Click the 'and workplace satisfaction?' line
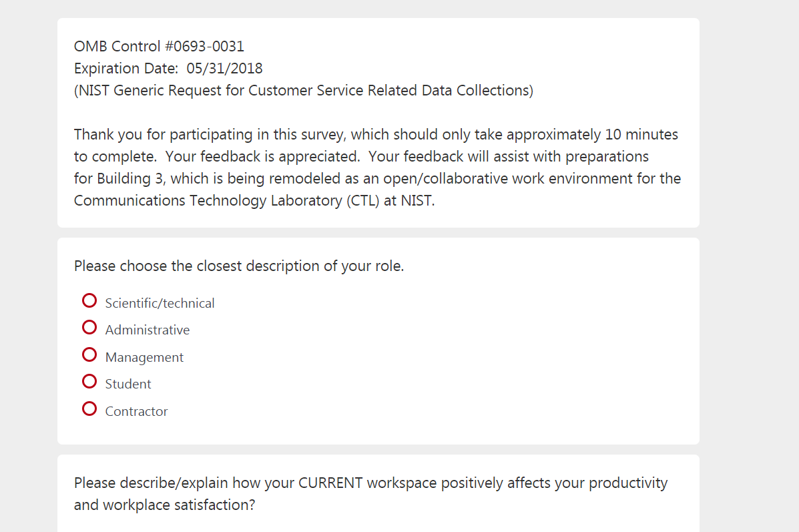 [164, 505]
